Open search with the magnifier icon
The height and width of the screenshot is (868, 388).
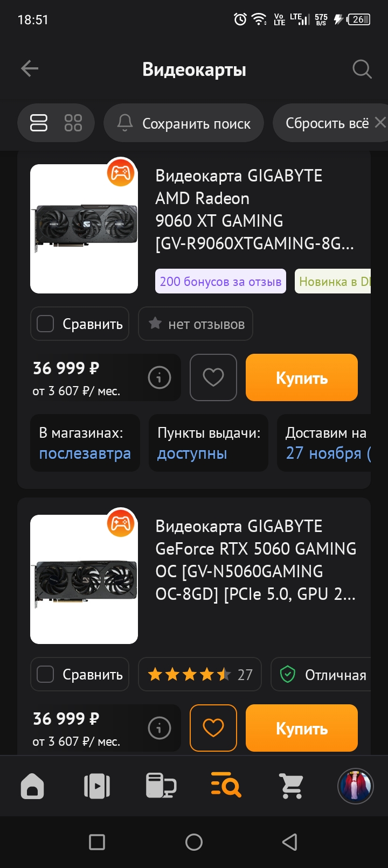click(x=362, y=69)
